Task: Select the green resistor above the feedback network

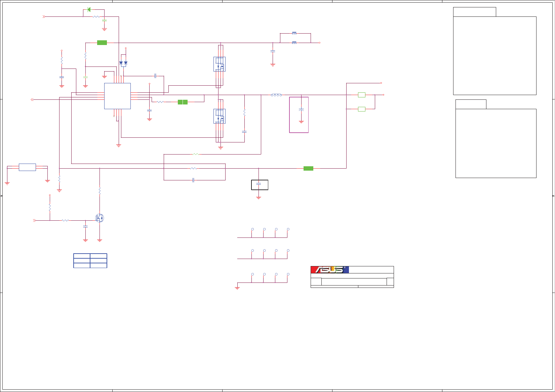Action: [196, 154]
